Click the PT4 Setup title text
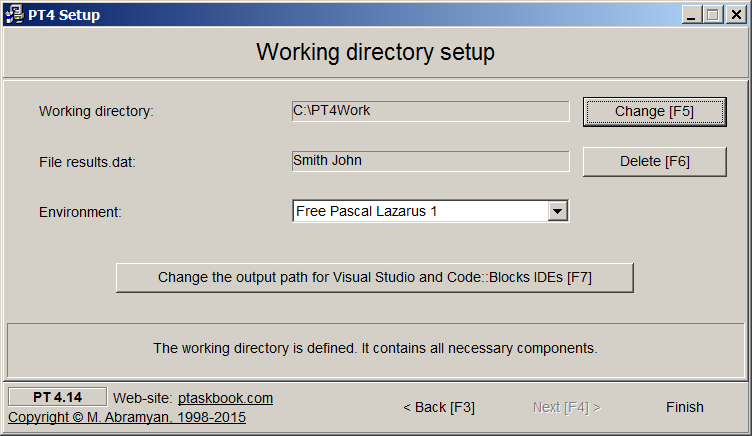This screenshot has height=436, width=752. [x=64, y=15]
